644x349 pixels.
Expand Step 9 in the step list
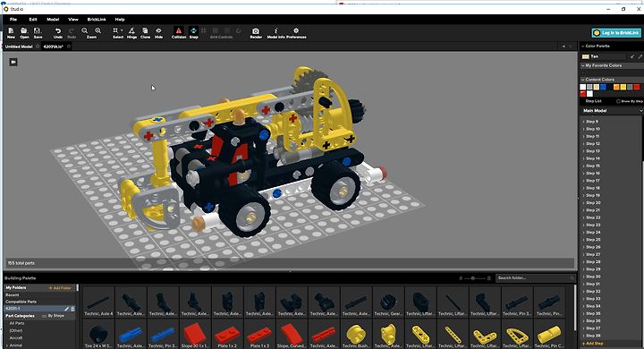pyautogui.click(x=583, y=122)
